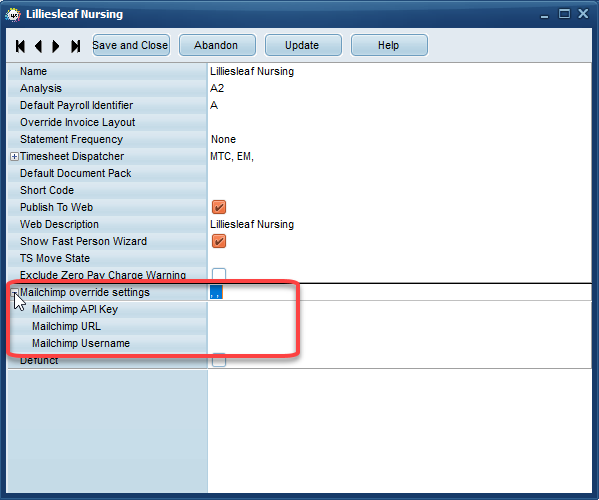Enable Exclude Zero Pay Charge Warning
Screen dimensions: 599x500
pos(219,274)
